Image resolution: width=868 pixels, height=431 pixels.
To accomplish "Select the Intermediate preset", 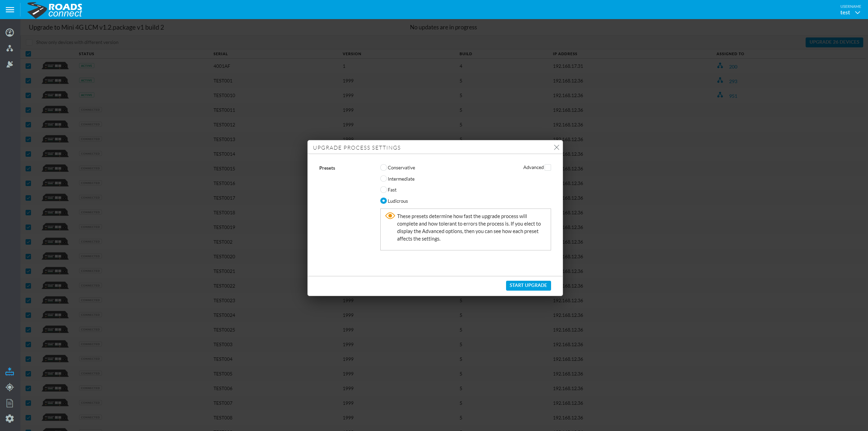I will tap(383, 179).
